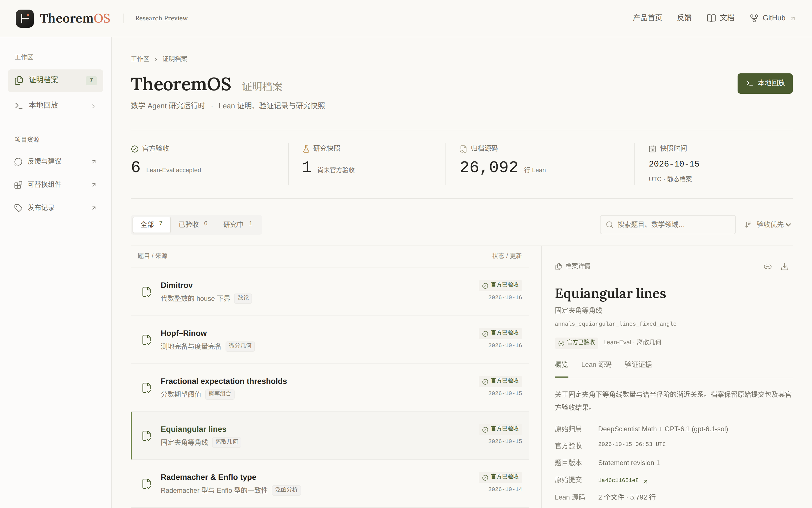
Task: Select the 研究中 1 filter tab
Action: click(x=238, y=224)
